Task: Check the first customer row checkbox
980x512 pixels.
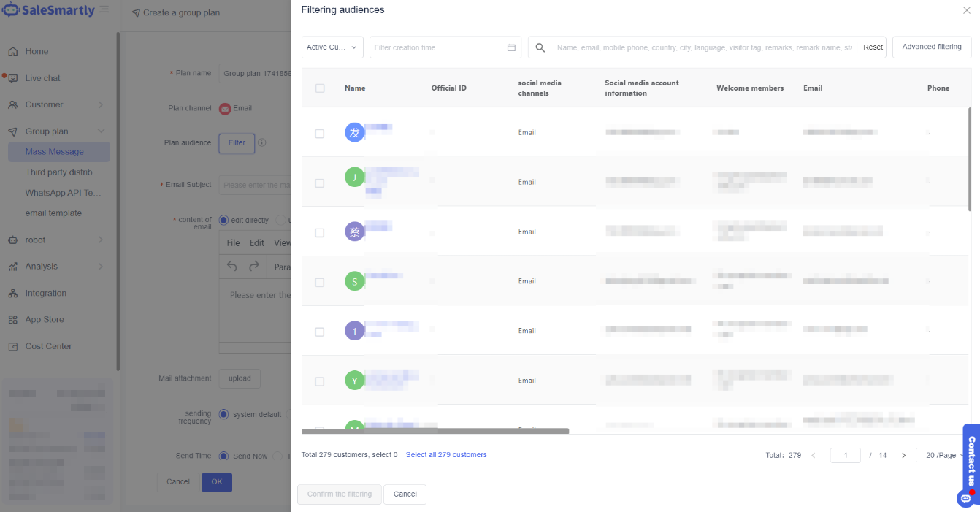Action: pos(320,134)
